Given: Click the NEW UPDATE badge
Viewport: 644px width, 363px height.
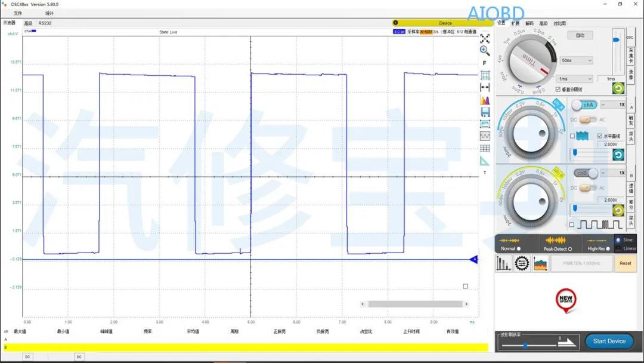Looking at the screenshot, I should (x=566, y=300).
